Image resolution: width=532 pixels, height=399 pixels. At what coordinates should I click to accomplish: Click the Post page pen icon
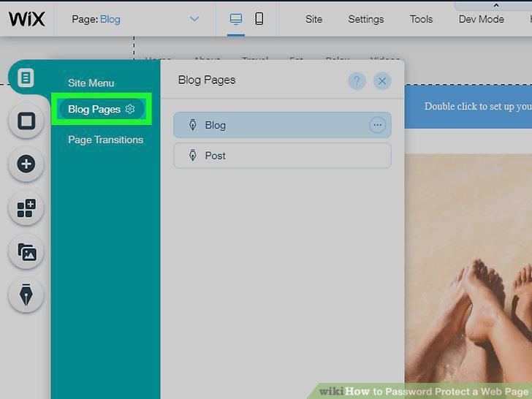(192, 155)
